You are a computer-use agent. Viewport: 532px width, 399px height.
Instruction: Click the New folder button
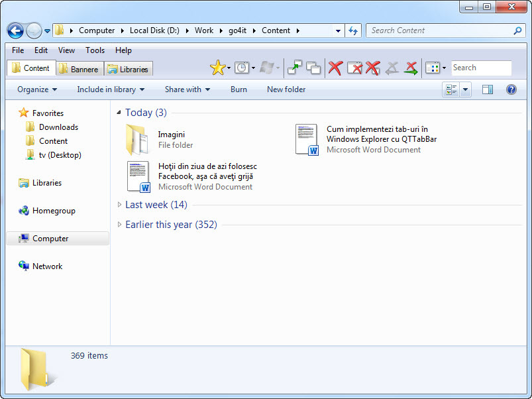point(286,89)
